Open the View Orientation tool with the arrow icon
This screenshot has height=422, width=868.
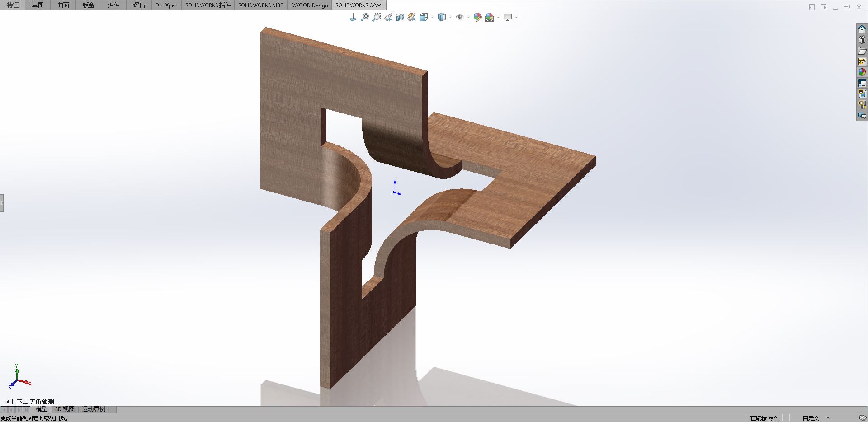(x=353, y=17)
